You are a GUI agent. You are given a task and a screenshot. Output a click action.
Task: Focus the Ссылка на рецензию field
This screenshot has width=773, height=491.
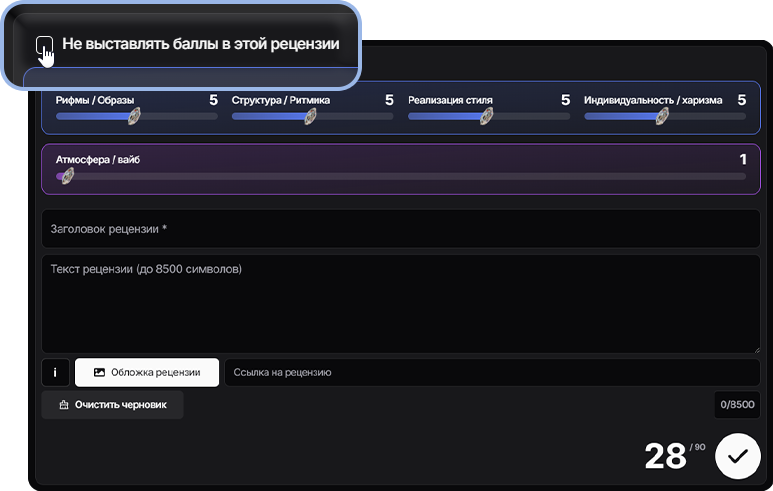pos(490,373)
